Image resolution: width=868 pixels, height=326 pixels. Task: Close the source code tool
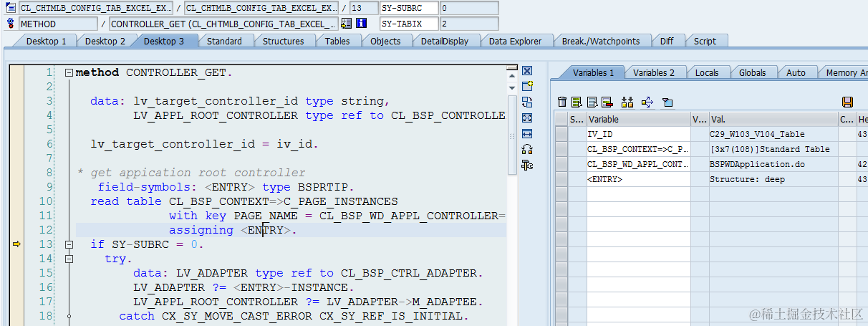tap(527, 71)
